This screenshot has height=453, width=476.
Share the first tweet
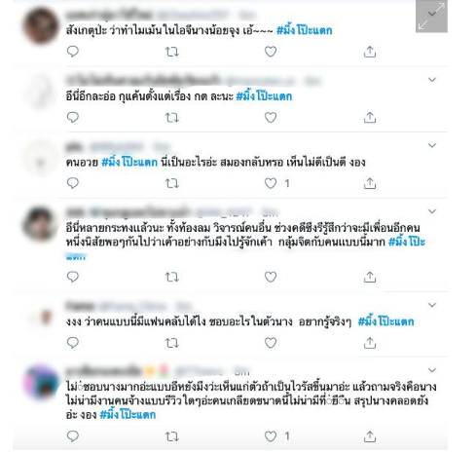point(370,52)
